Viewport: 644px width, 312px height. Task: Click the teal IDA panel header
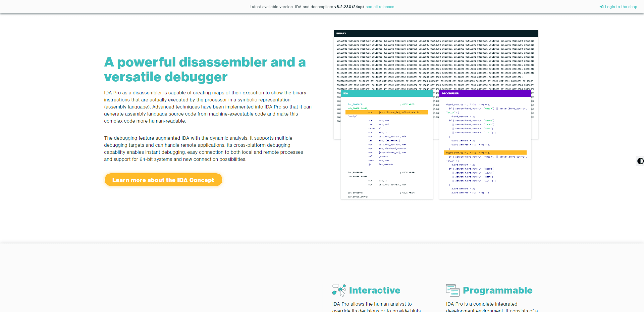pyautogui.click(x=387, y=93)
